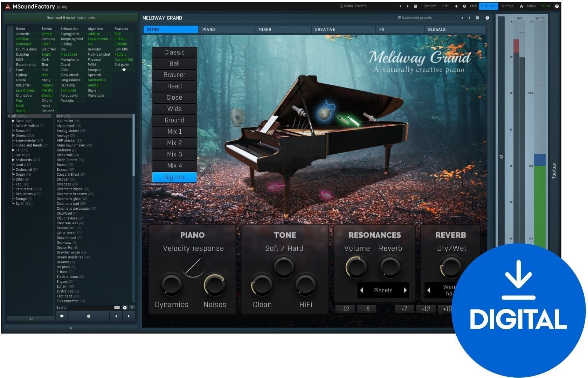Open the Settings gear in the top bar

506,6
